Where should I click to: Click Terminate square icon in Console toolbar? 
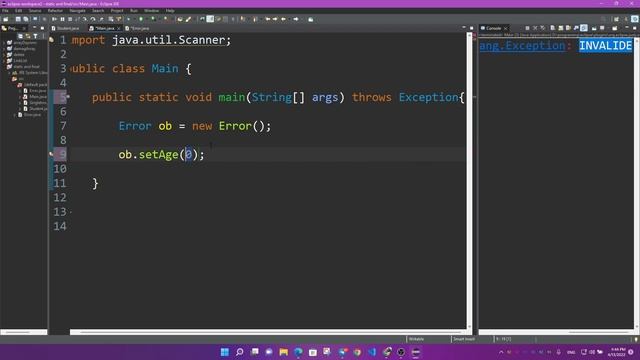pos(527,28)
